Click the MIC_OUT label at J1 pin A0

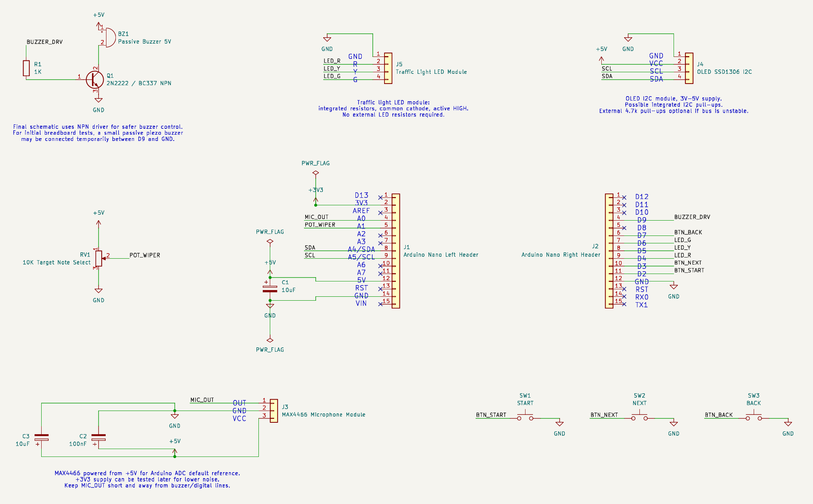pos(317,217)
